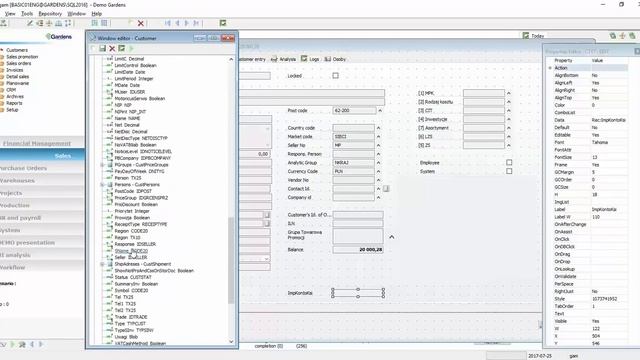The width and height of the screenshot is (640, 360).
Task: Open the Sales promotion folder
Action: click(22, 57)
